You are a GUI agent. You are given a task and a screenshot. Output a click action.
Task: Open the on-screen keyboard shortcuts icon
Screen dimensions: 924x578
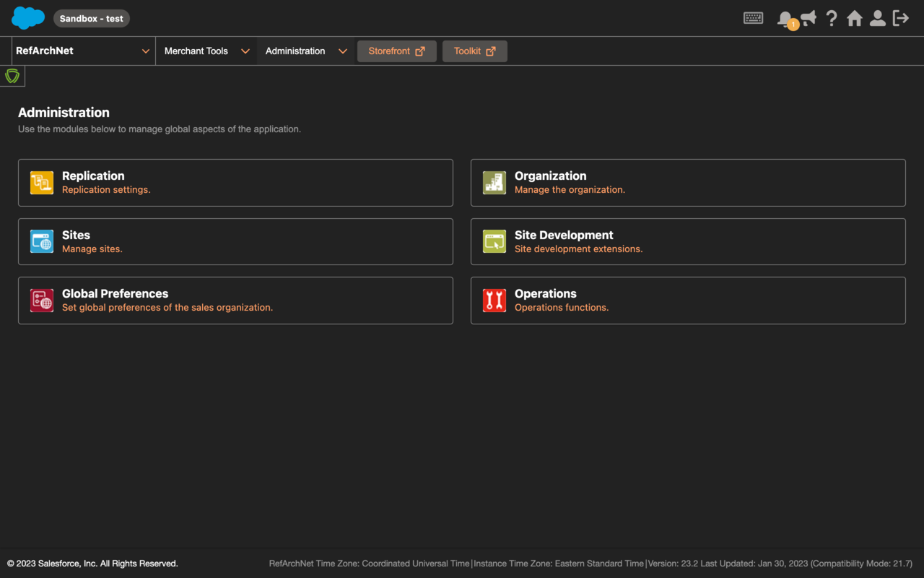click(753, 17)
